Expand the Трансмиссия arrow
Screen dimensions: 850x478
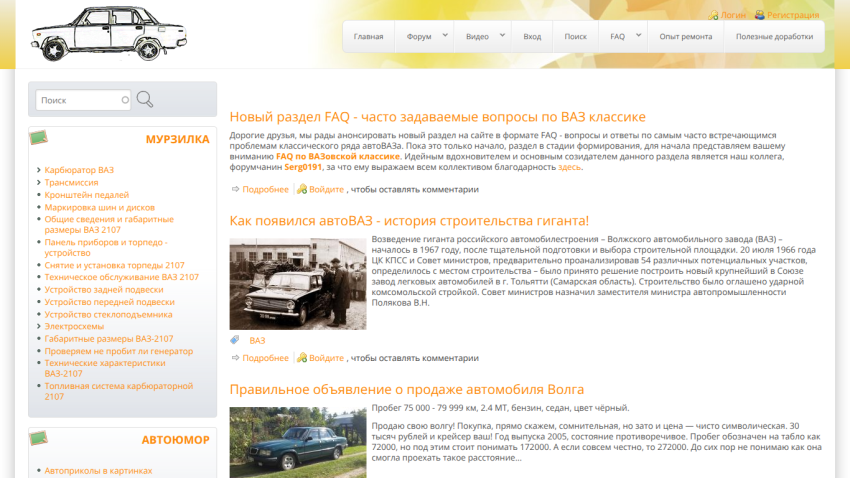[x=38, y=182]
